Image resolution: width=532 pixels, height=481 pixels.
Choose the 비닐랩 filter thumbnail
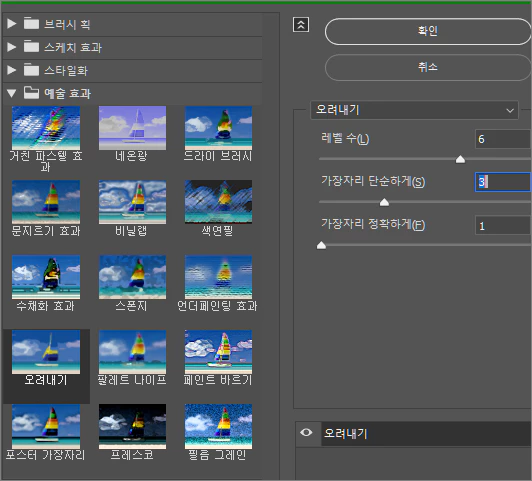(x=132, y=202)
